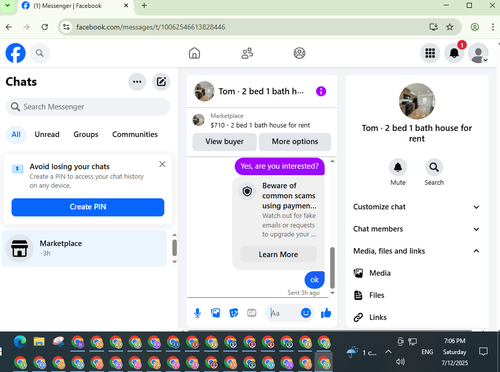Go back in browser history
The width and height of the screenshot is (500, 372).
point(9,27)
